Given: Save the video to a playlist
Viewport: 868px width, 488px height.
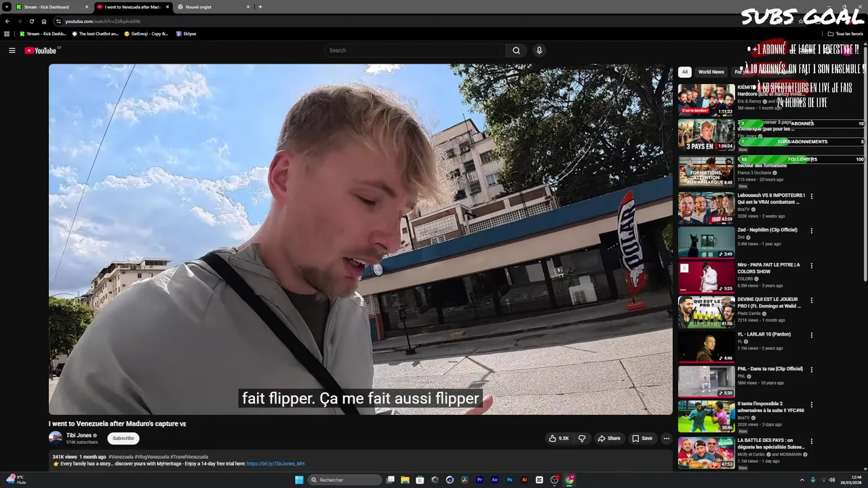Looking at the screenshot, I should [642, 439].
